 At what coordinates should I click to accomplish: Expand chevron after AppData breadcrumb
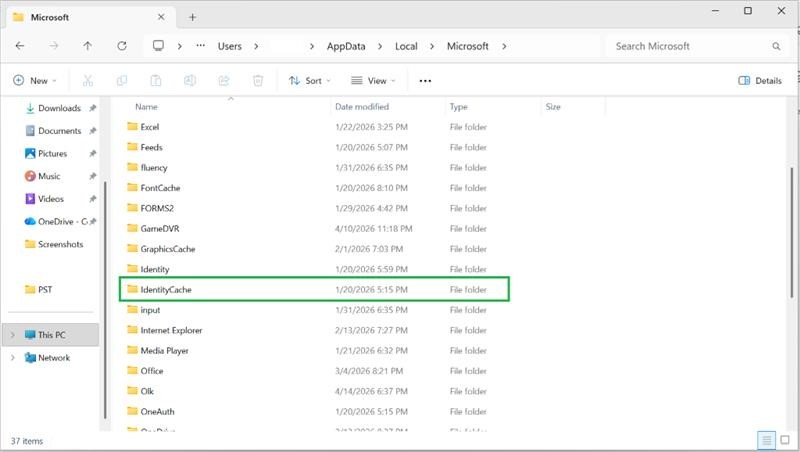coord(380,46)
